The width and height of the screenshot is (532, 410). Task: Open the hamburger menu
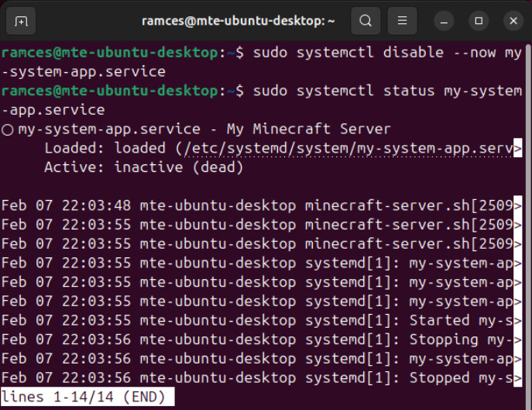point(402,21)
